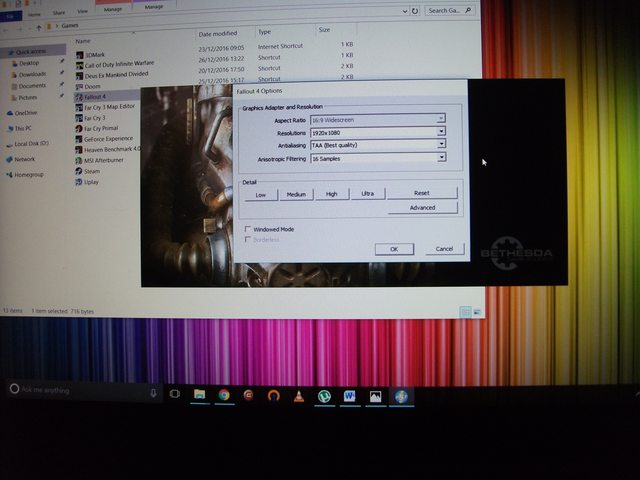The width and height of the screenshot is (640, 480).
Task: Open Documents in the navigation pane
Action: click(x=32, y=86)
